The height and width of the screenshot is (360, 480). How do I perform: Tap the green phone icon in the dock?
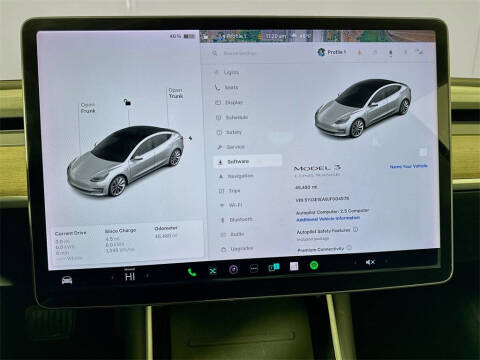192,272
